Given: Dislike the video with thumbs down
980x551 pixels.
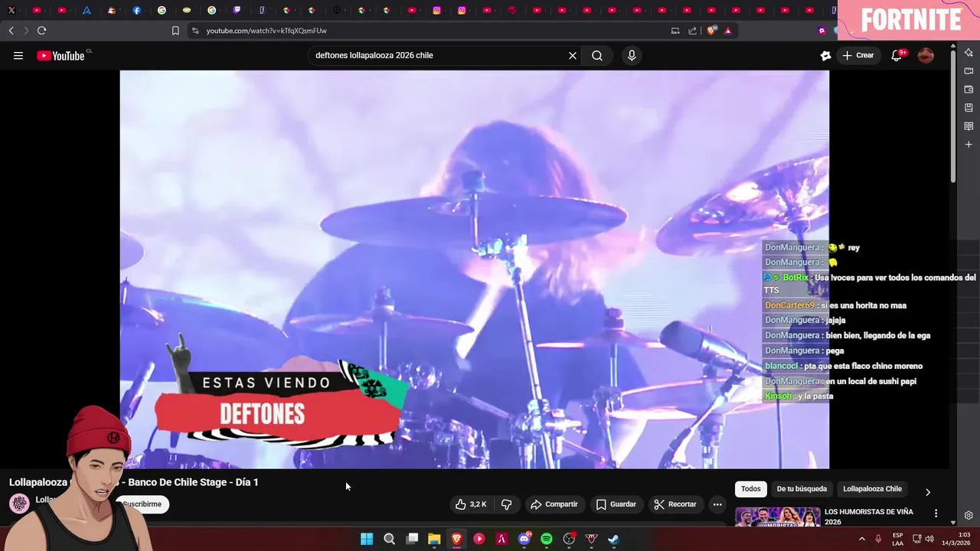Looking at the screenshot, I should 506,504.
